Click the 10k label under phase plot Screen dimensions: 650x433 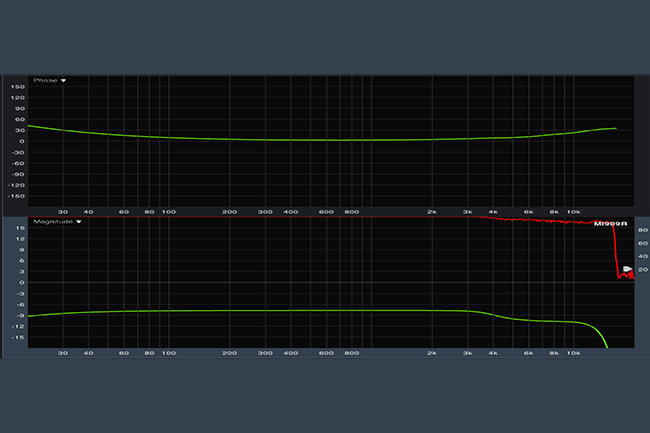click(573, 212)
